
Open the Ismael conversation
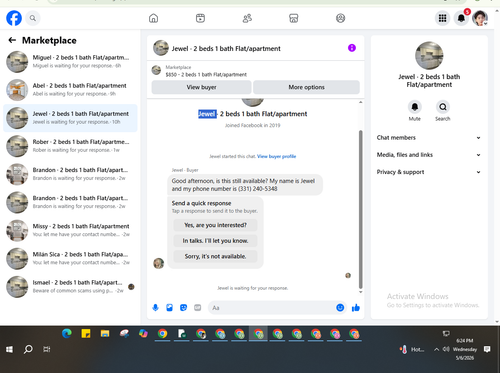pyautogui.click(x=70, y=287)
